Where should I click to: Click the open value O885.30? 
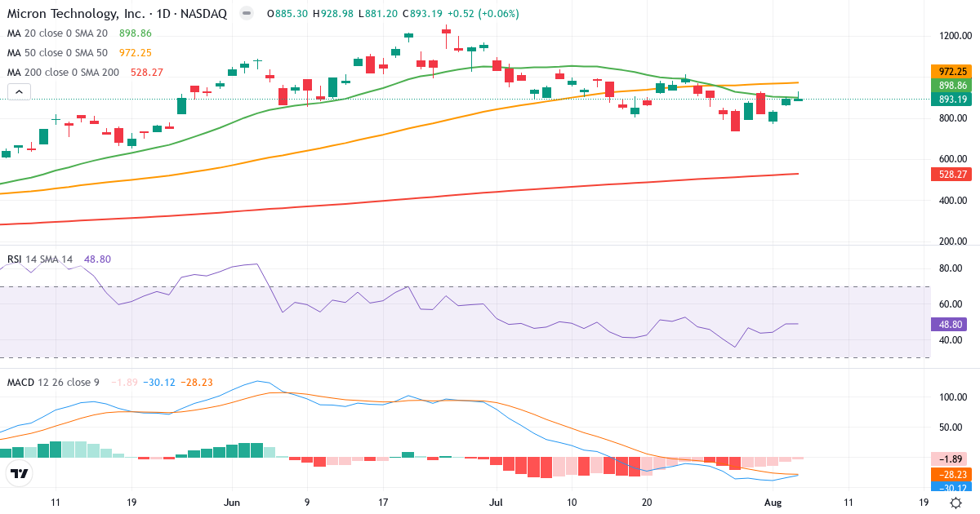point(287,14)
